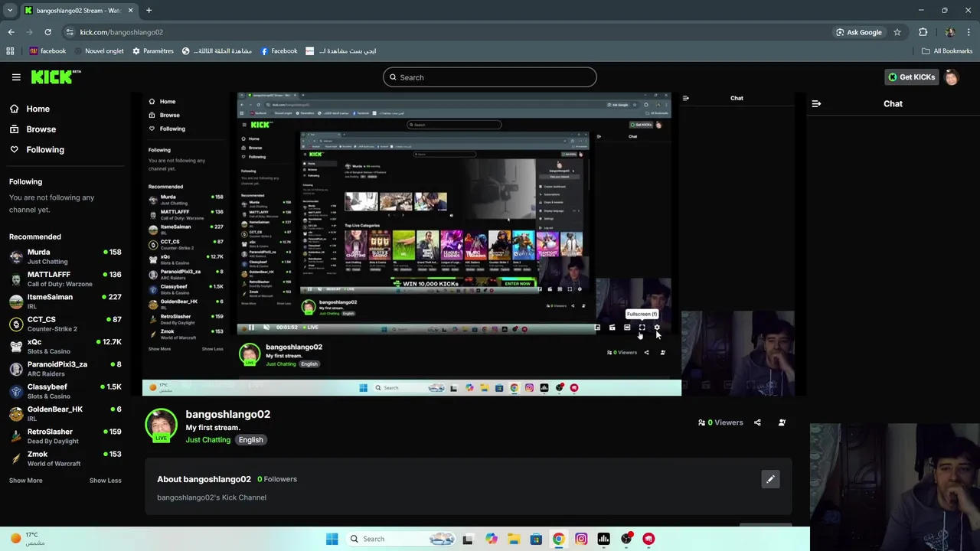Click the user icon right of share
The image size is (980, 551).
coord(782,422)
